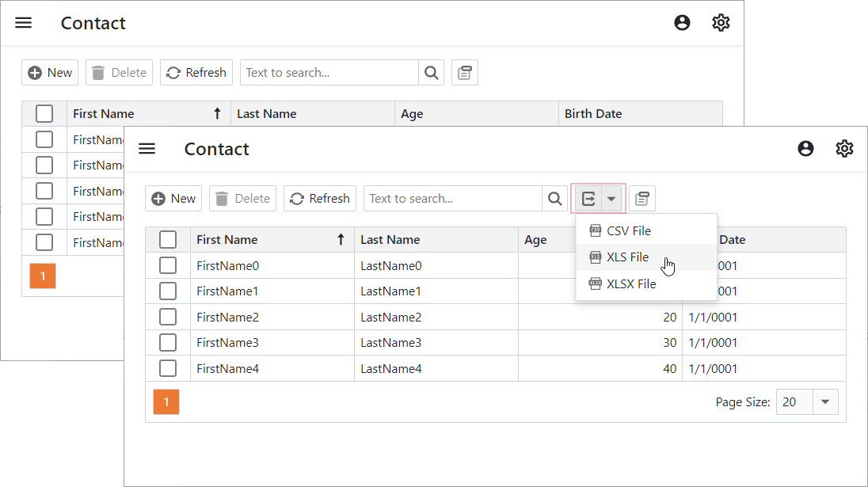Sort by Last Name column in front window
Screen dimensions: 868x487
click(436, 240)
